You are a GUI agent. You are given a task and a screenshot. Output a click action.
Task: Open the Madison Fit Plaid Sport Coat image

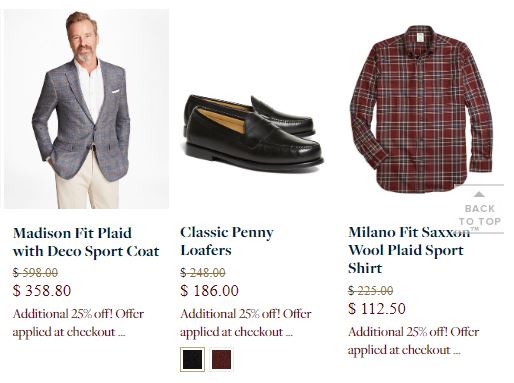click(x=86, y=109)
